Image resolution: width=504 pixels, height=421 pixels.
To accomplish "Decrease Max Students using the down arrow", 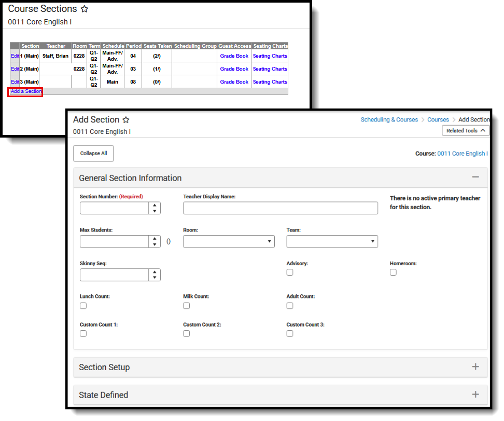I will [x=155, y=243].
